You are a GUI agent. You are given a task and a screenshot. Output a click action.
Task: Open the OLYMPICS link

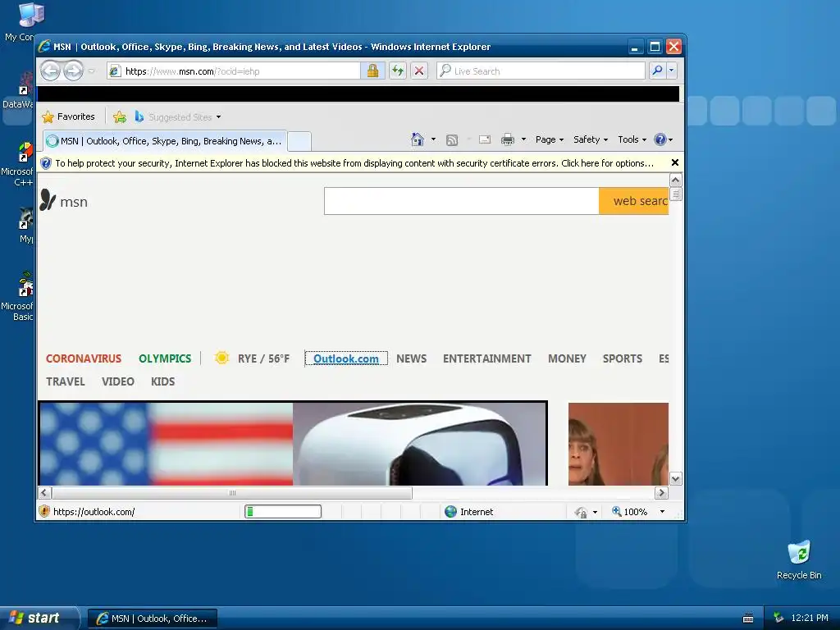[x=165, y=358]
